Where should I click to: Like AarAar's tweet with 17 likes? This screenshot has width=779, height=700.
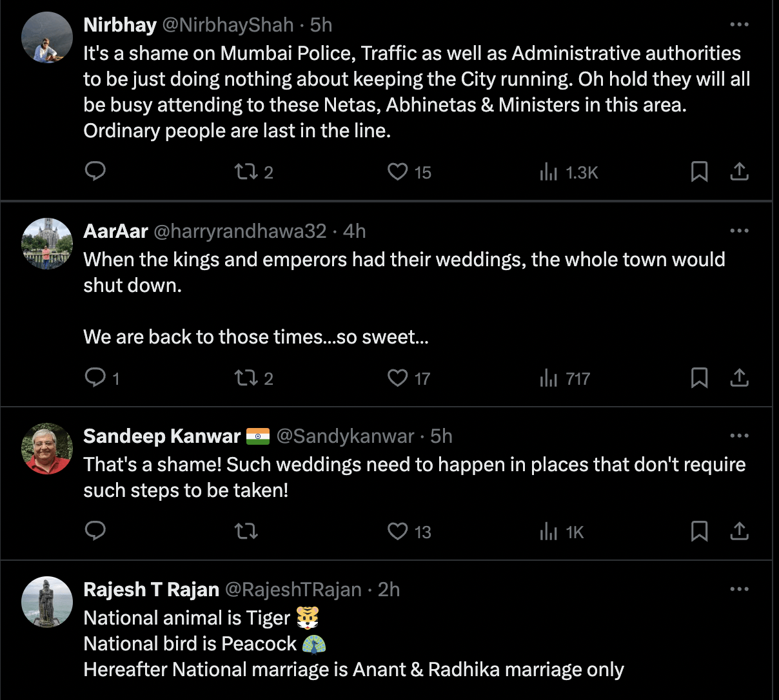pyautogui.click(x=397, y=378)
